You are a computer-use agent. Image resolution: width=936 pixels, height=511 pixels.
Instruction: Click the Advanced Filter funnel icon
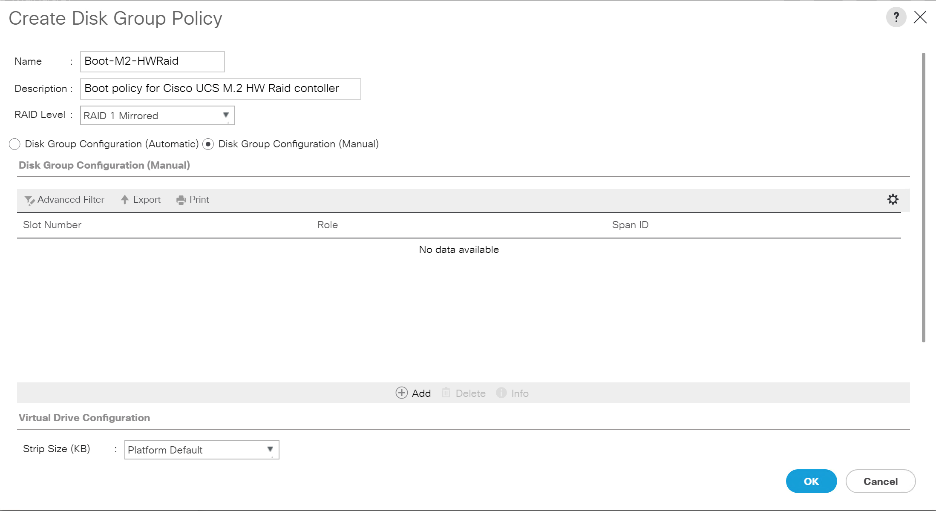29,200
